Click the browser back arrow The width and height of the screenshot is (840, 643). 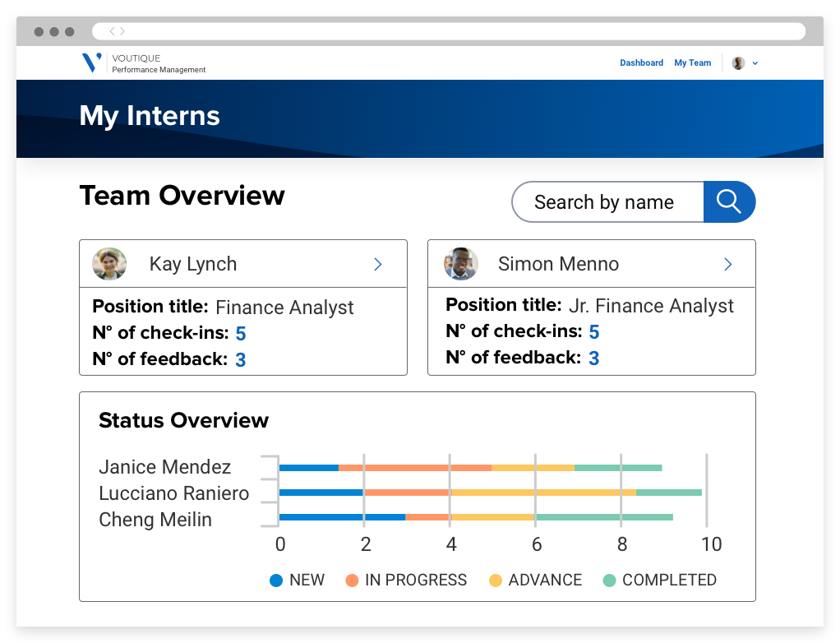click(113, 31)
